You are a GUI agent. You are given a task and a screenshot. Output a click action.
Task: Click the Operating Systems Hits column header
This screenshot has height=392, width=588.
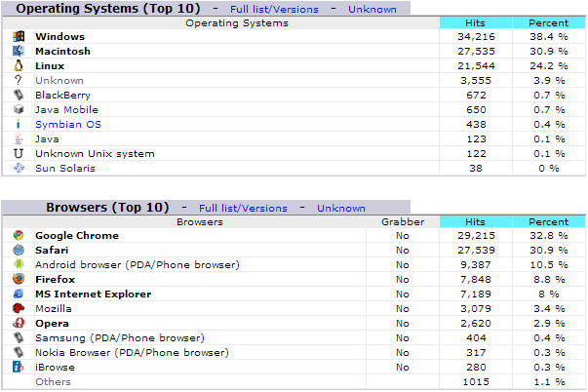coord(475,22)
